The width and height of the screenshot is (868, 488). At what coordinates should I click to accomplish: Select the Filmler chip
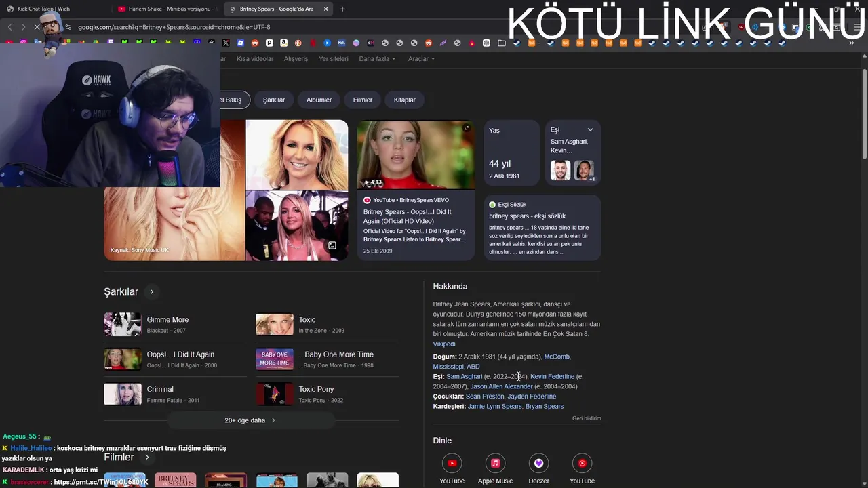pyautogui.click(x=363, y=100)
